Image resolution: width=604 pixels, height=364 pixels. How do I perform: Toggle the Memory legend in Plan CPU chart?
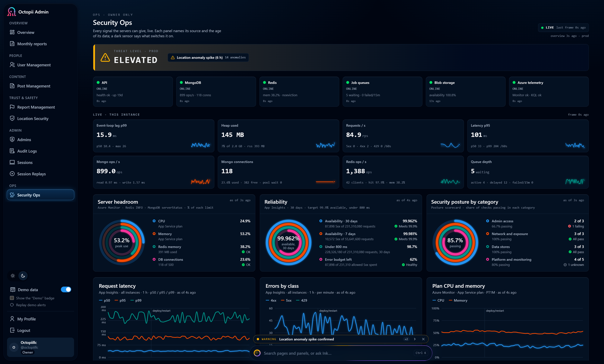[458, 300]
